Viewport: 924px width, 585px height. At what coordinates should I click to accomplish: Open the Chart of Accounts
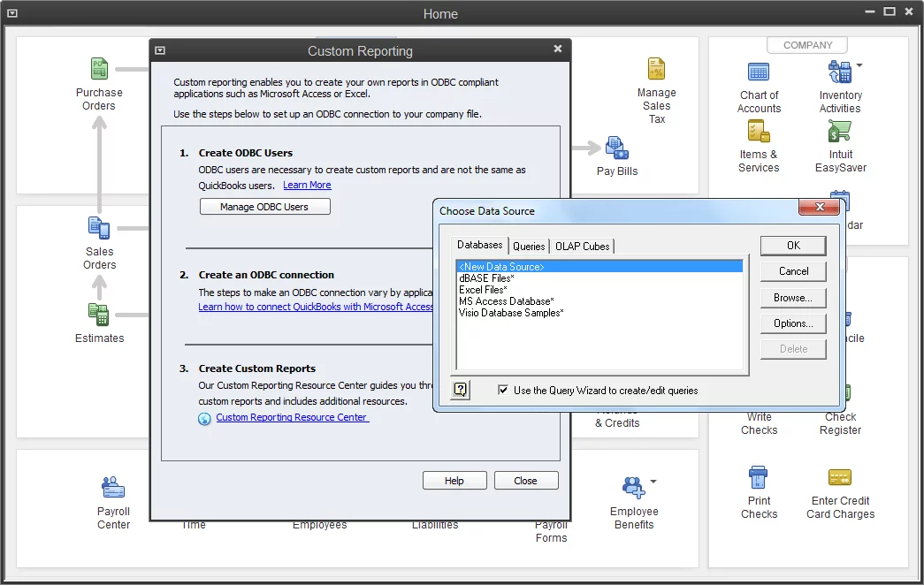pyautogui.click(x=759, y=70)
